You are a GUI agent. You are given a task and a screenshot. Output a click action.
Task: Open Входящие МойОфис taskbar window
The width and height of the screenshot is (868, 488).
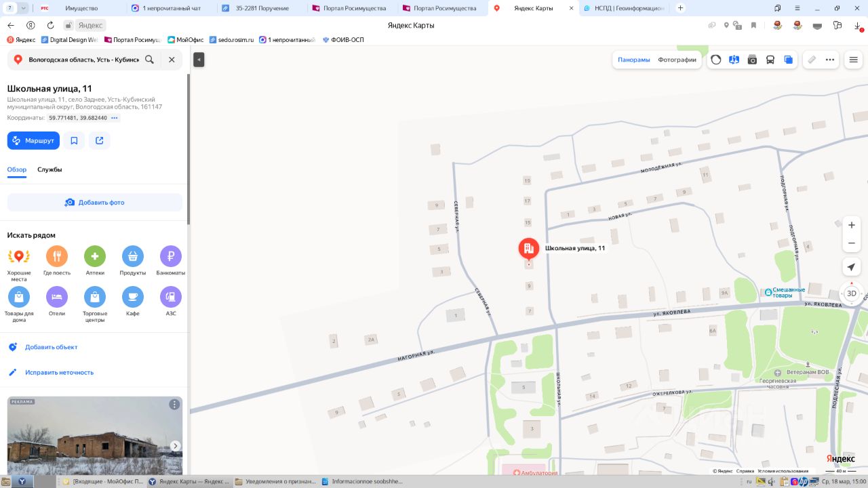(x=102, y=482)
